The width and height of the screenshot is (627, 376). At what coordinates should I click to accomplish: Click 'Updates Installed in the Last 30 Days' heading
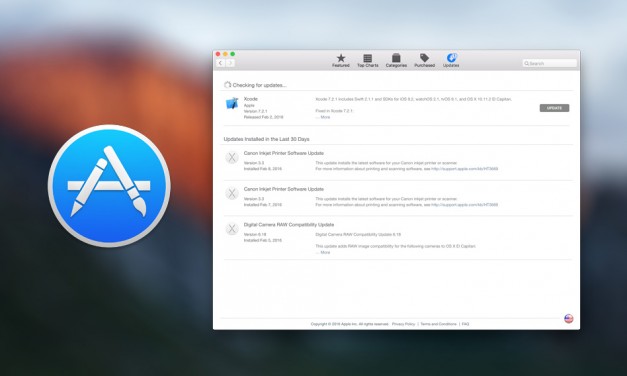pyautogui.click(x=266, y=139)
